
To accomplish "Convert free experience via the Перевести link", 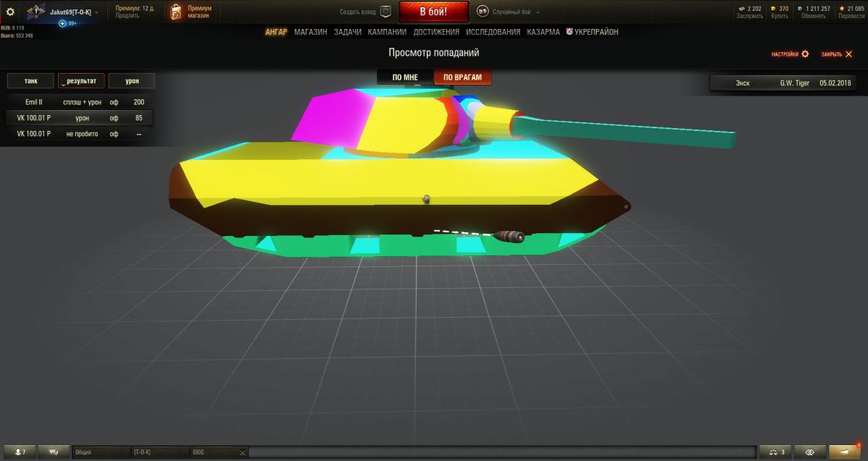I will click(851, 16).
